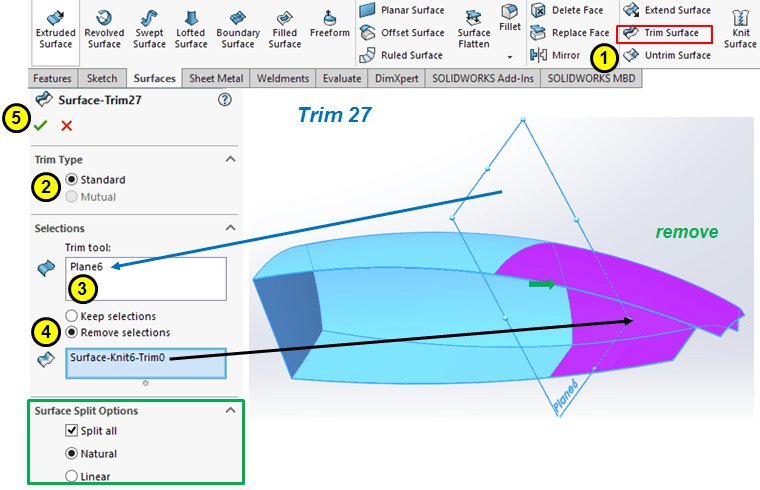760x490 pixels.
Task: Select the Extruded Surface tool
Action: click(57, 29)
